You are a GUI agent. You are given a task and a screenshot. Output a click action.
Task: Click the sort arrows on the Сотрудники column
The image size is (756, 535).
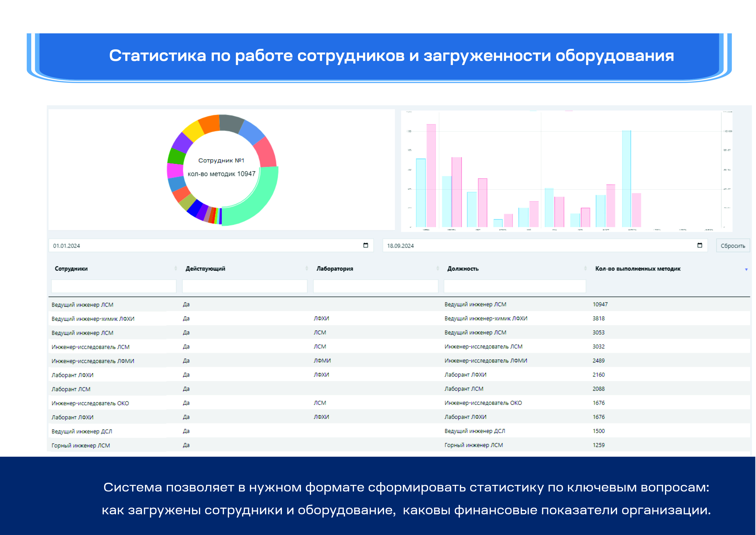click(x=175, y=269)
